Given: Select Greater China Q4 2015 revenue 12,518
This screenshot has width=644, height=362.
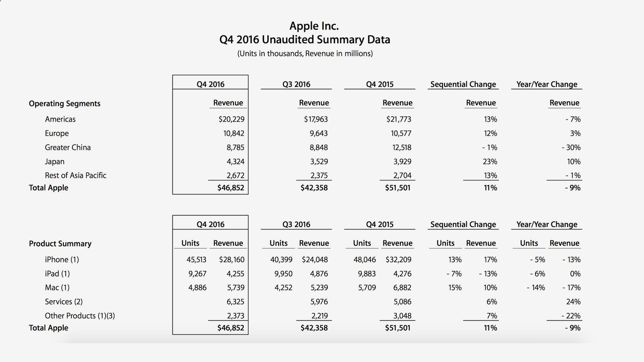Looking at the screenshot, I should click(x=402, y=147).
